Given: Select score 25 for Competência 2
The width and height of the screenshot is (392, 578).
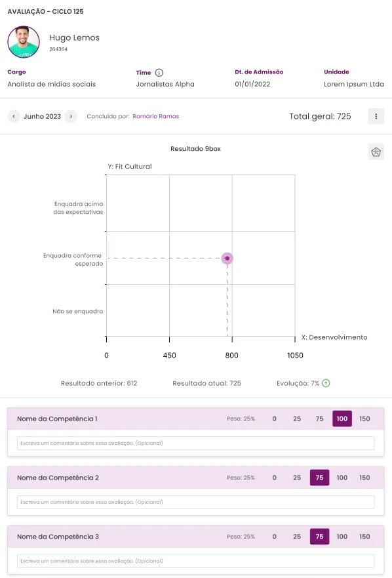Looking at the screenshot, I should 297,478.
